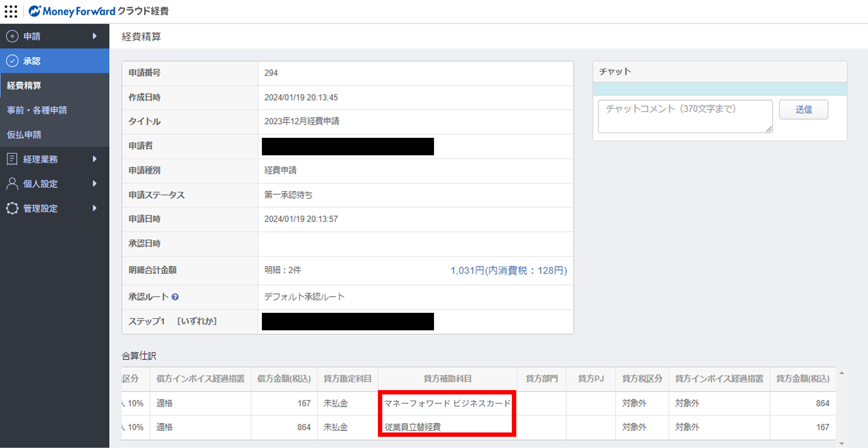Click the help icon next to 承認ルート
This screenshot has width=868, height=448.
(175, 297)
